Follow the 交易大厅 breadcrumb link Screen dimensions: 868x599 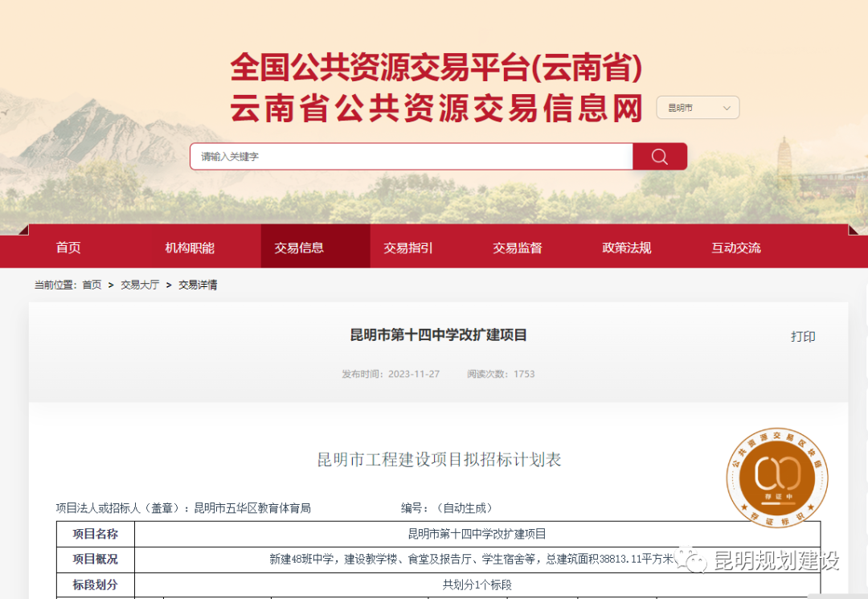tap(140, 285)
